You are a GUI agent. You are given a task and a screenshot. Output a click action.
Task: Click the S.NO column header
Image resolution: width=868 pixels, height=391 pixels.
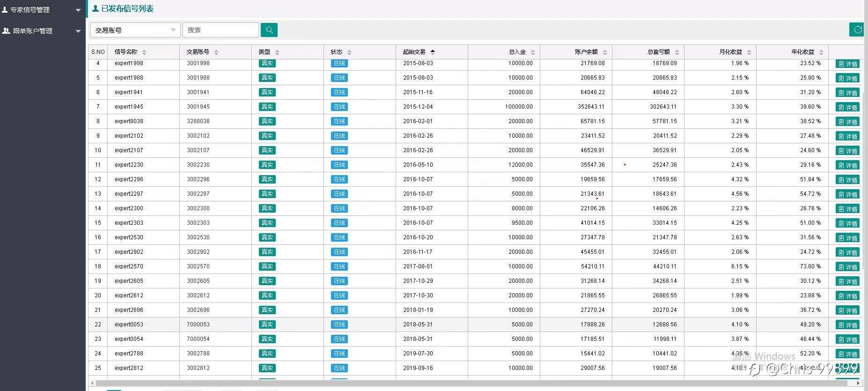[98, 52]
